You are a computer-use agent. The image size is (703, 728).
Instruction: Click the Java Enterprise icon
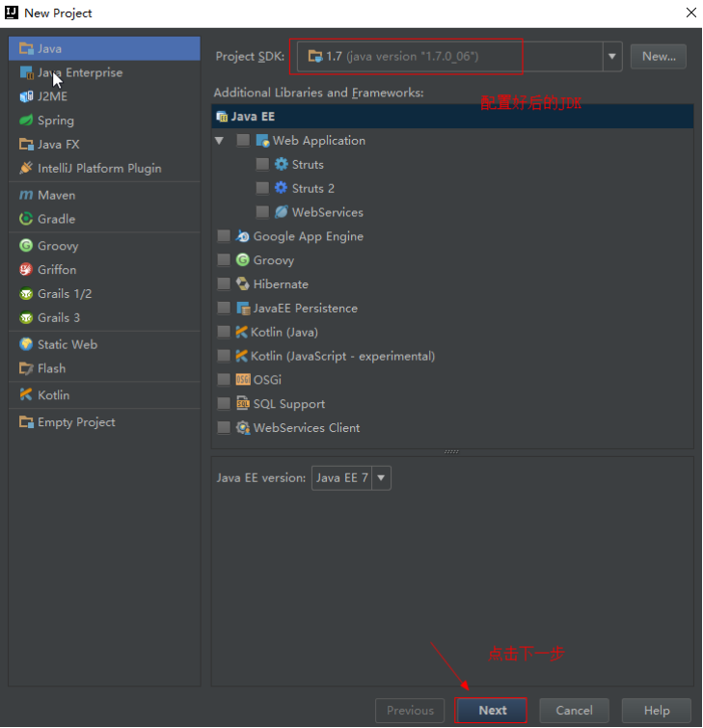(x=26, y=72)
